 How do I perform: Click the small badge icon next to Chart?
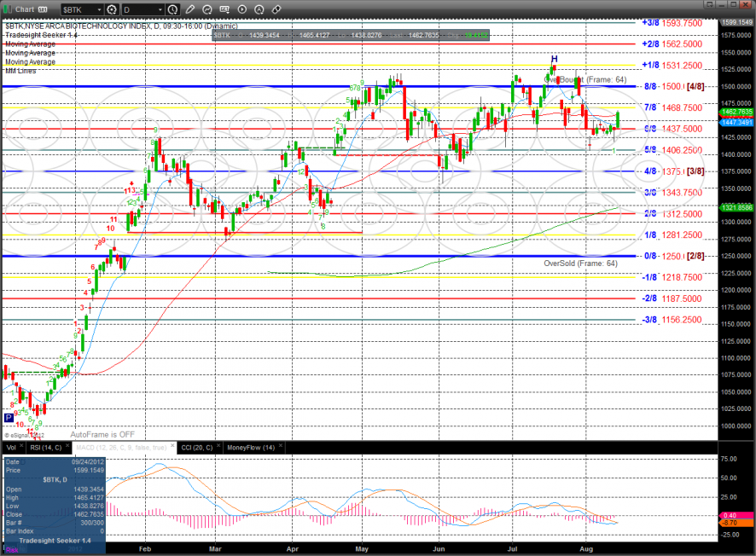[x=43, y=9]
